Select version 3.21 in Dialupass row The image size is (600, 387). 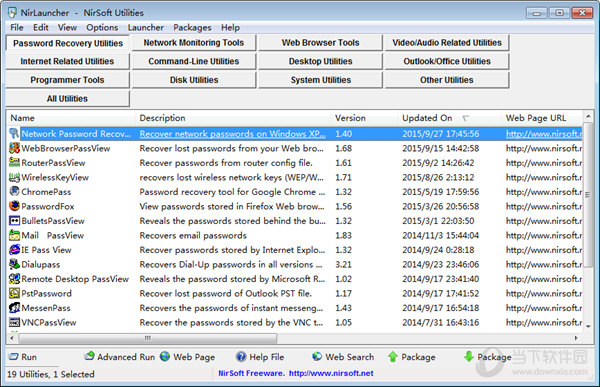(x=344, y=265)
